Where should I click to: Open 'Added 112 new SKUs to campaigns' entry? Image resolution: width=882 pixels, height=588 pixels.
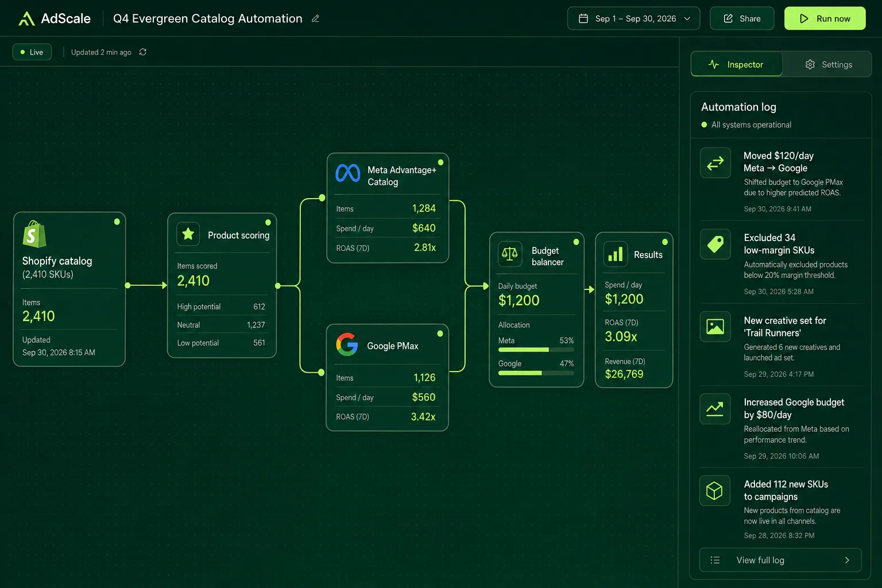pos(781,509)
